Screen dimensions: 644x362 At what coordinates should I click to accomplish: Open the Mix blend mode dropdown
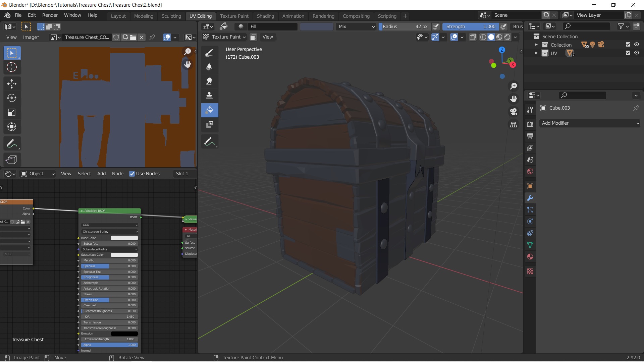tap(356, 26)
